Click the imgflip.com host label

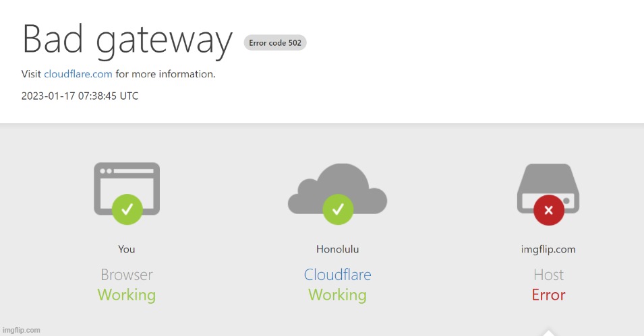coord(548,249)
